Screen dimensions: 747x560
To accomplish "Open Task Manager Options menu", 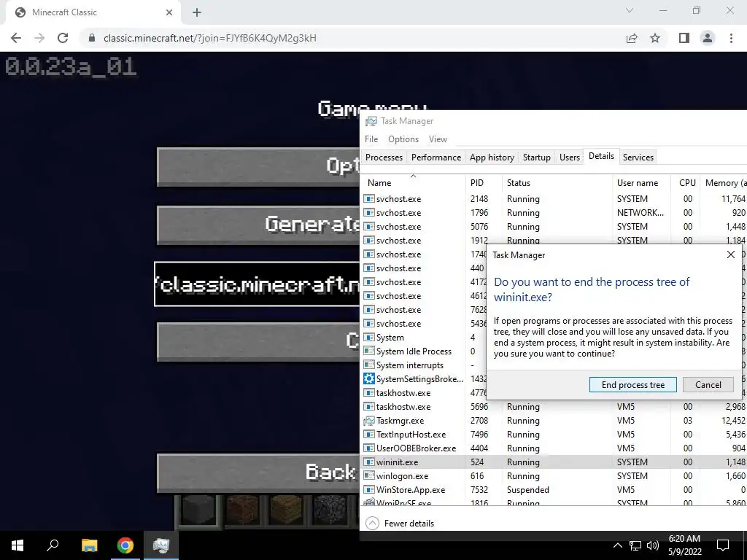I will 403,139.
